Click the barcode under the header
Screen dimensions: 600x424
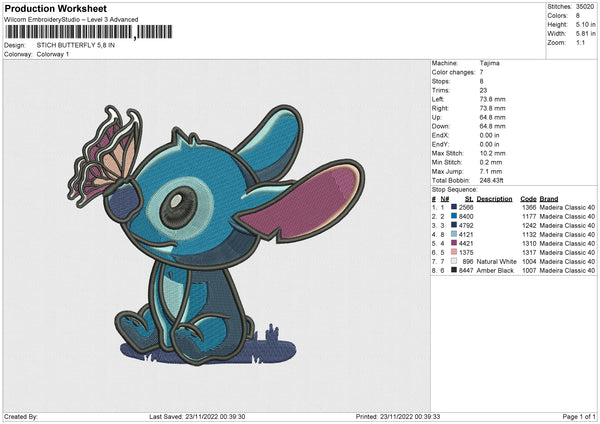(x=88, y=32)
